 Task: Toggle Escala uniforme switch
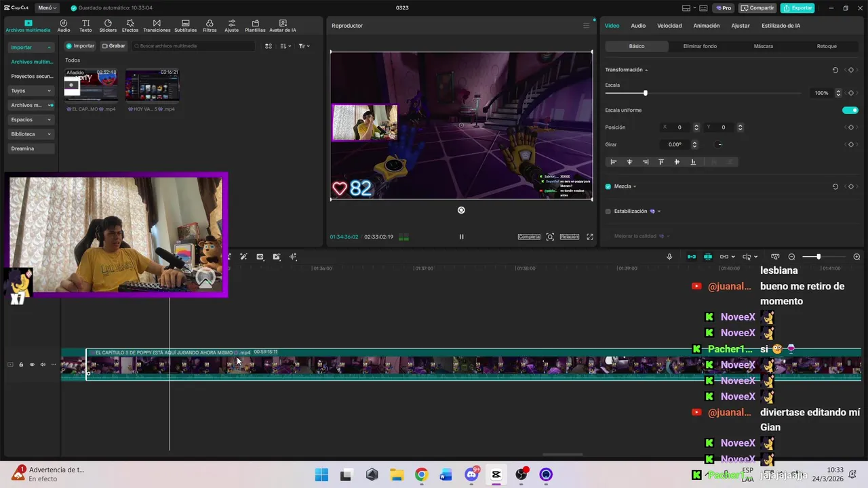(x=850, y=110)
